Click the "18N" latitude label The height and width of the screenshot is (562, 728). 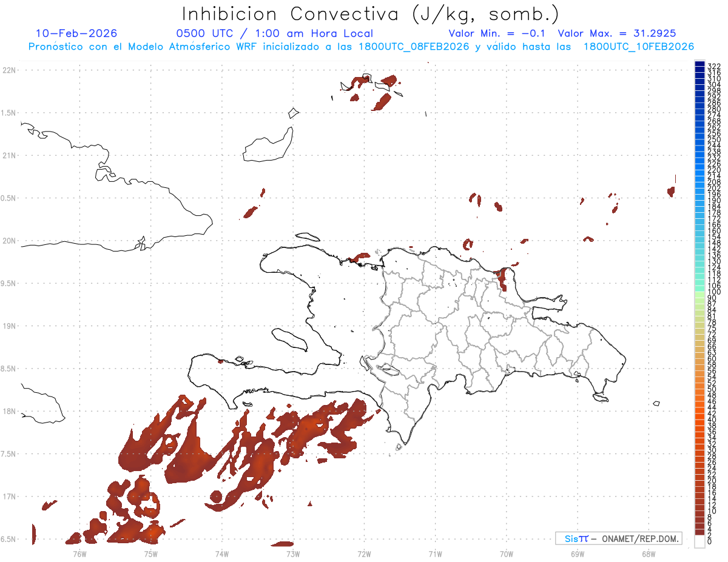[x=9, y=412]
